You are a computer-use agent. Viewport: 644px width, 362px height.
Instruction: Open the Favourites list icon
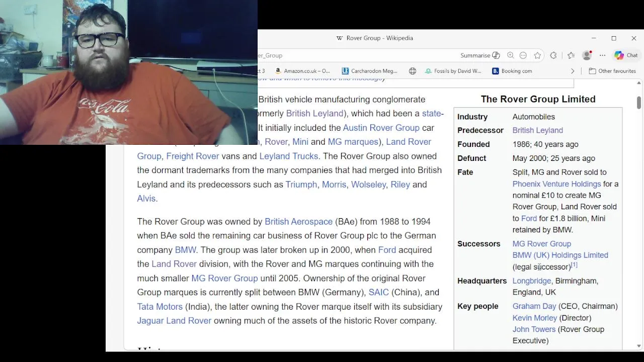point(571,55)
